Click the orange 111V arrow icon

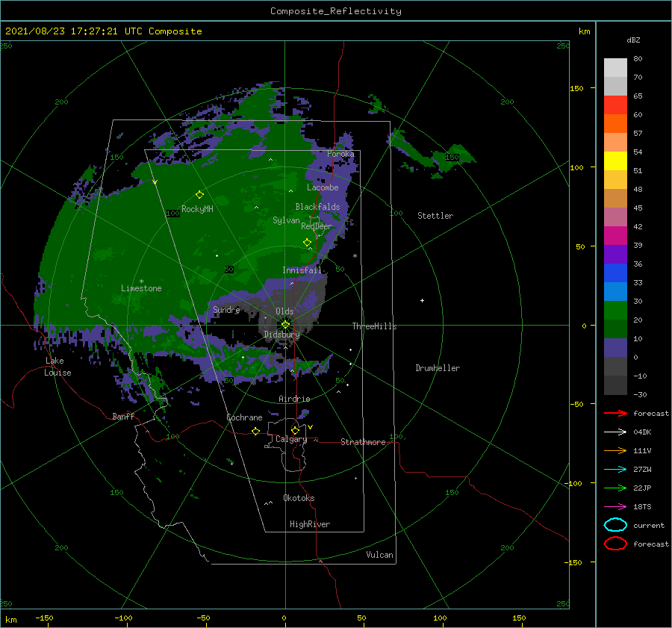[615, 450]
